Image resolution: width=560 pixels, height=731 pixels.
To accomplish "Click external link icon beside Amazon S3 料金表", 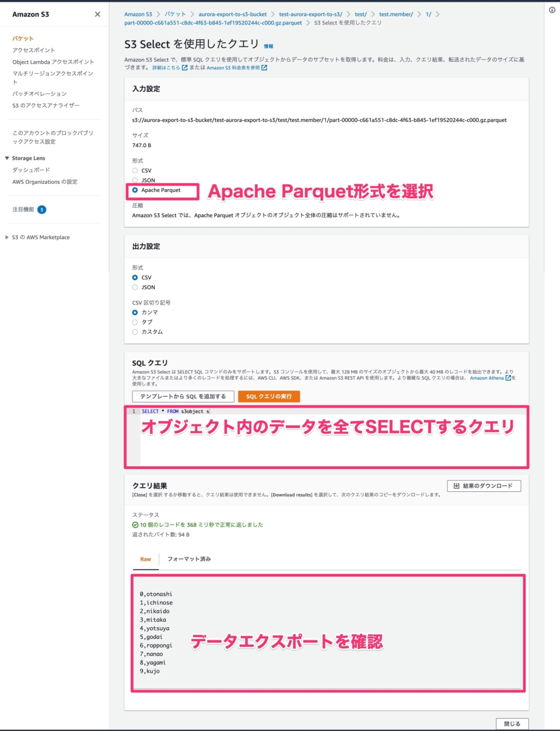I will coord(264,67).
